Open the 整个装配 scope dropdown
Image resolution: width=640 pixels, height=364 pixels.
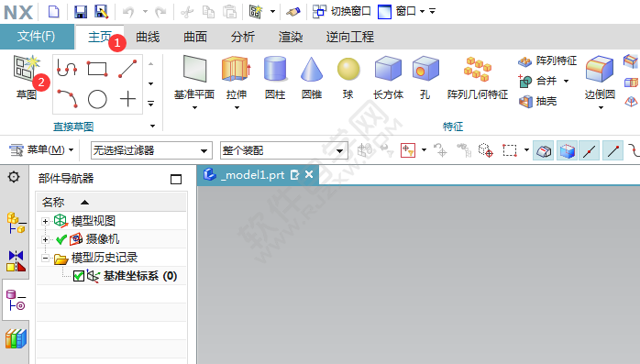pos(283,150)
